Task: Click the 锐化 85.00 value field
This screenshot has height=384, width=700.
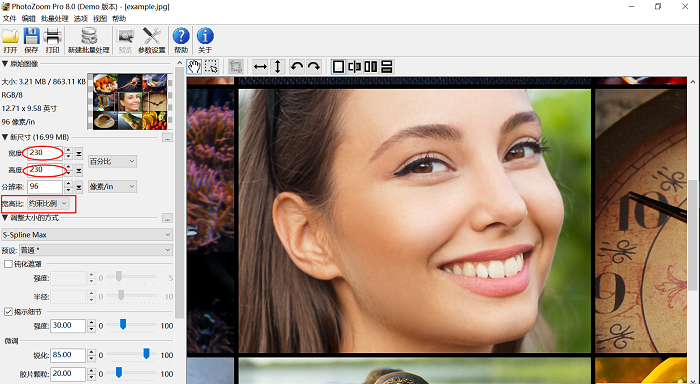Action: click(x=68, y=355)
